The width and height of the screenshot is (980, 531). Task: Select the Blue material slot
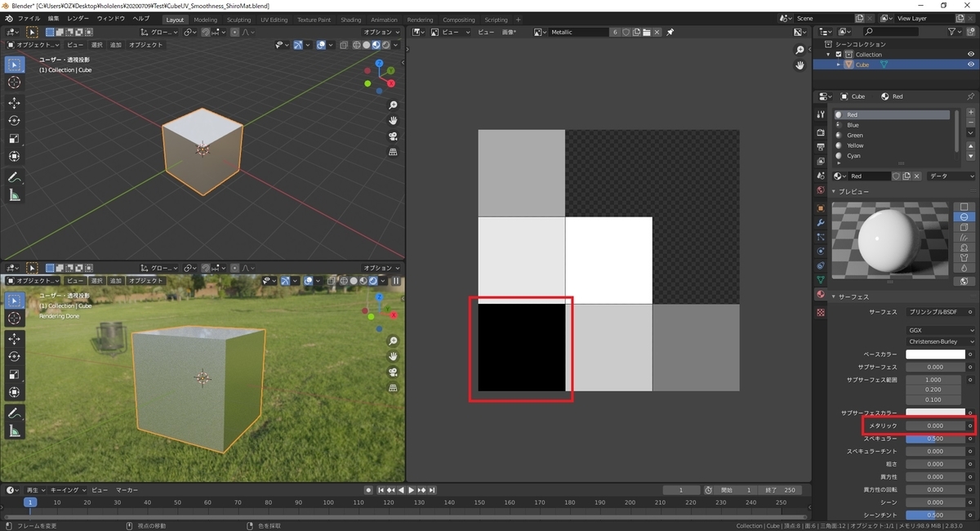[x=895, y=125]
